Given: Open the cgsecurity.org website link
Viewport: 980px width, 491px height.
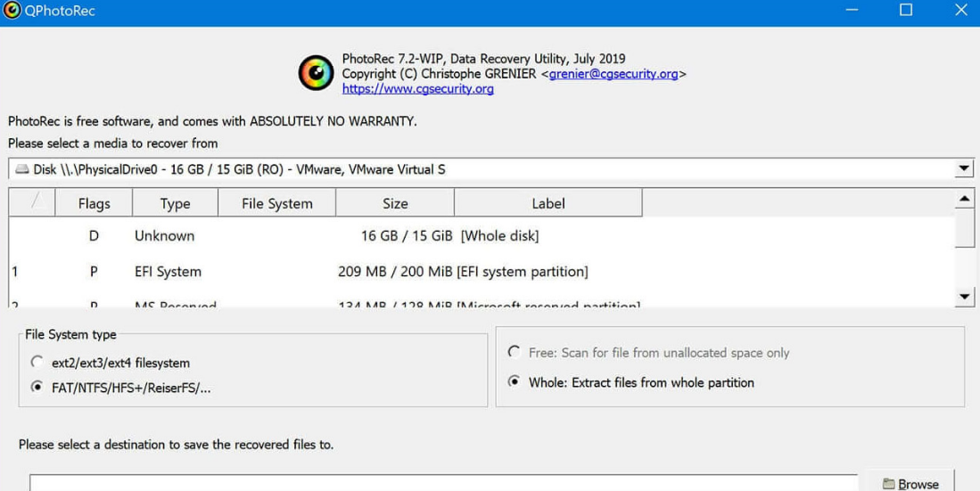Looking at the screenshot, I should point(417,89).
